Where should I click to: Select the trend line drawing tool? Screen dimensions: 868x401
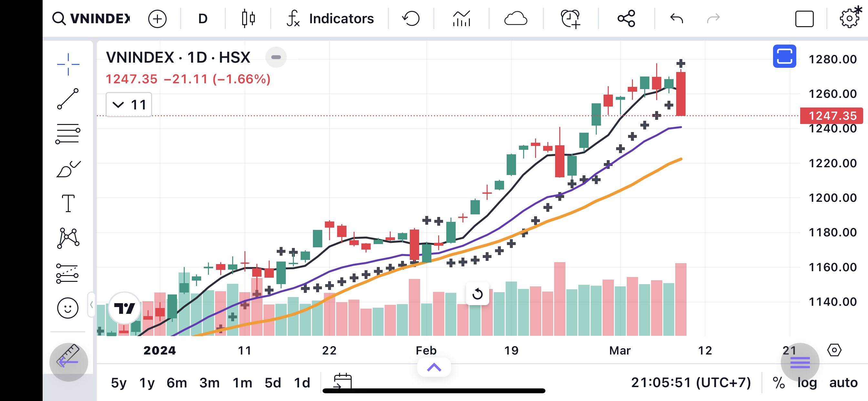pyautogui.click(x=68, y=99)
